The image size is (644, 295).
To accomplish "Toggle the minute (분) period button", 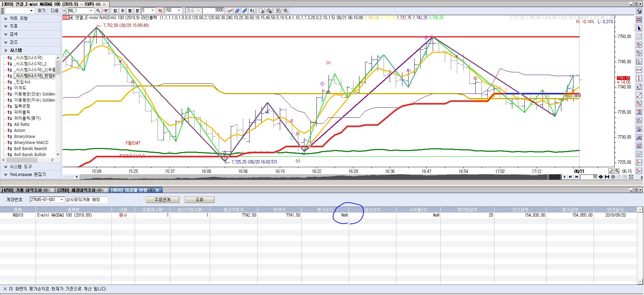I will (x=137, y=11).
